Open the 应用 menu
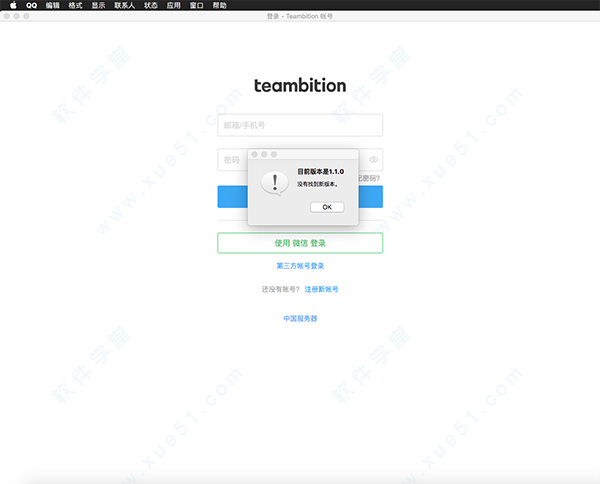600x484 pixels. [173, 5]
